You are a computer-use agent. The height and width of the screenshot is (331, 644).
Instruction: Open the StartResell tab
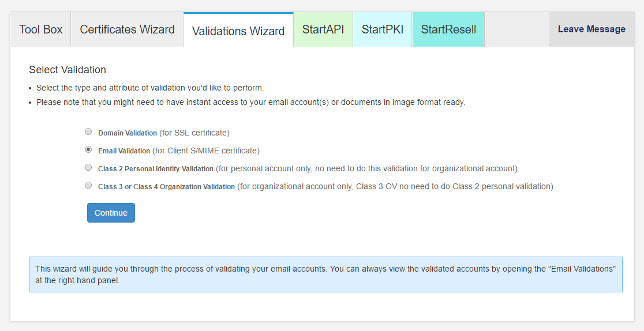(x=448, y=29)
